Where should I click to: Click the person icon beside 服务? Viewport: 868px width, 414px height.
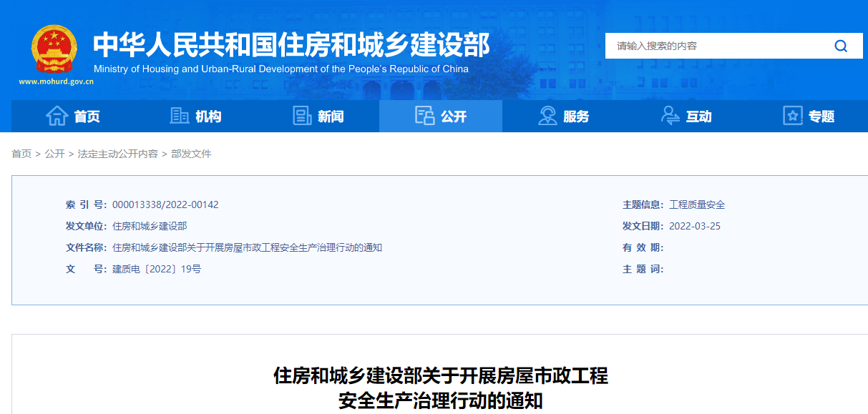(547, 116)
